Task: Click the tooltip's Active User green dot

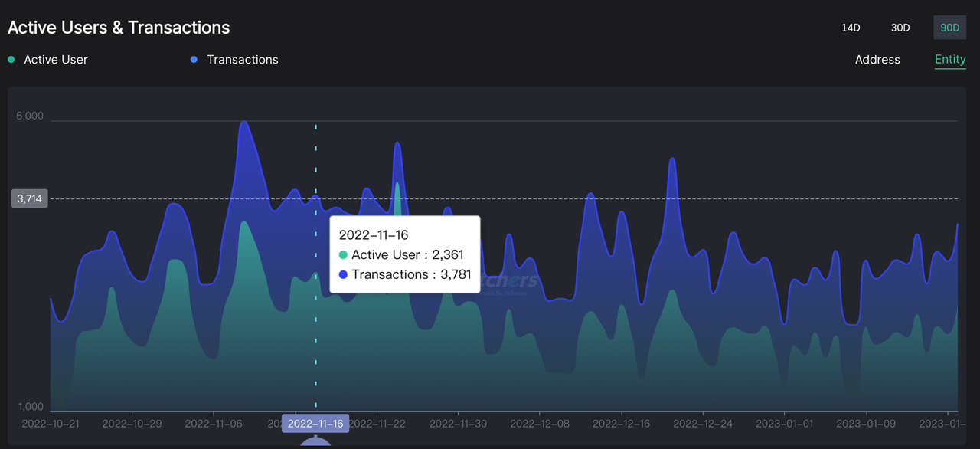Action: [x=343, y=255]
